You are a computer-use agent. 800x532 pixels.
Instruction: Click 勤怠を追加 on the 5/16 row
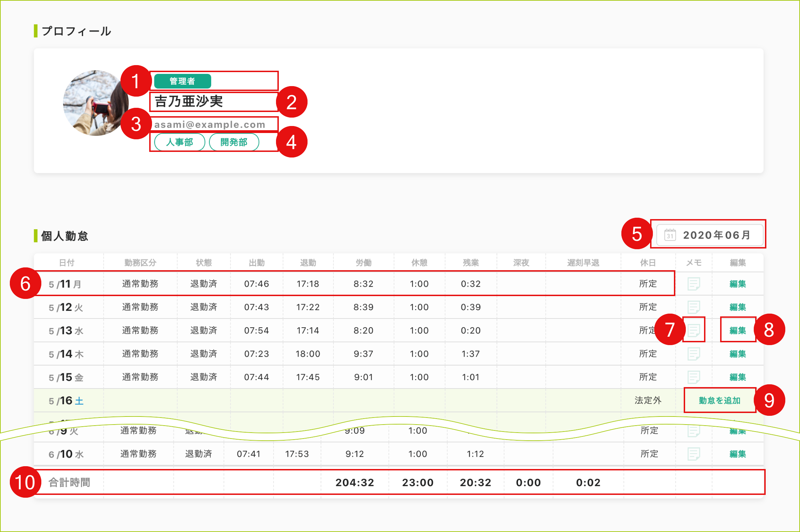719,400
